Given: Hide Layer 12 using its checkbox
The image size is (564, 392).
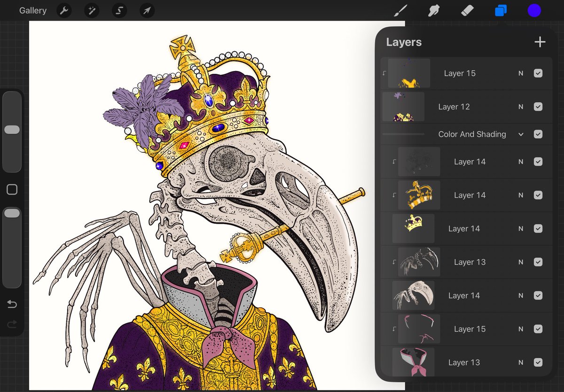Looking at the screenshot, I should tap(538, 107).
